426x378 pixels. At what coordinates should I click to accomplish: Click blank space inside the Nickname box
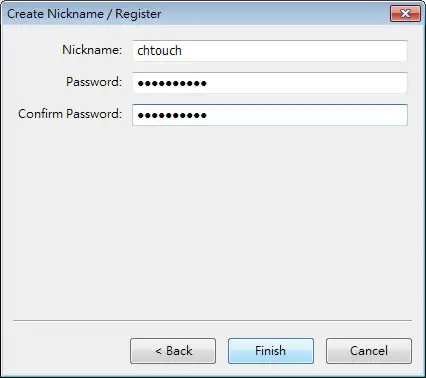tap(293, 51)
